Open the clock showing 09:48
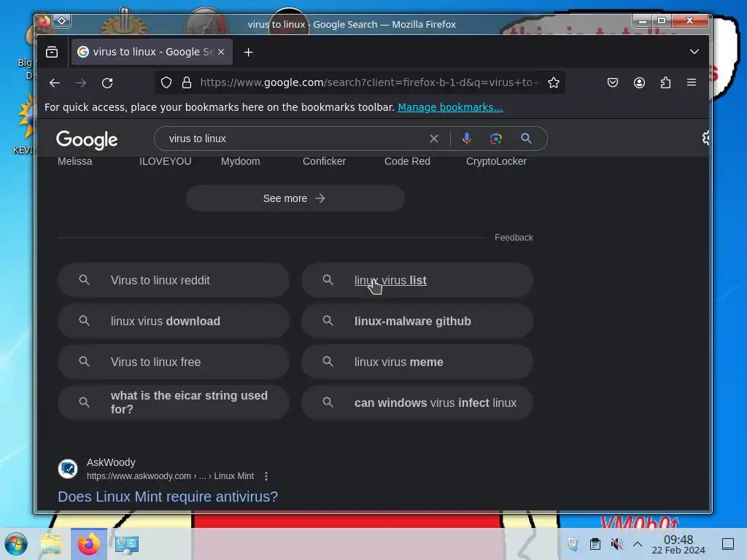Viewport: 747px width, 560px height. pyautogui.click(x=678, y=544)
